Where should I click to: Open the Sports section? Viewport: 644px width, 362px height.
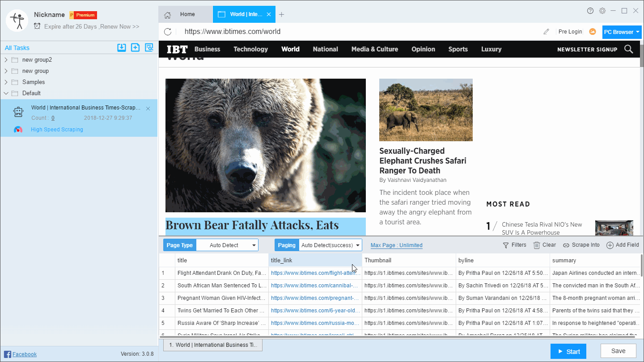458,49
